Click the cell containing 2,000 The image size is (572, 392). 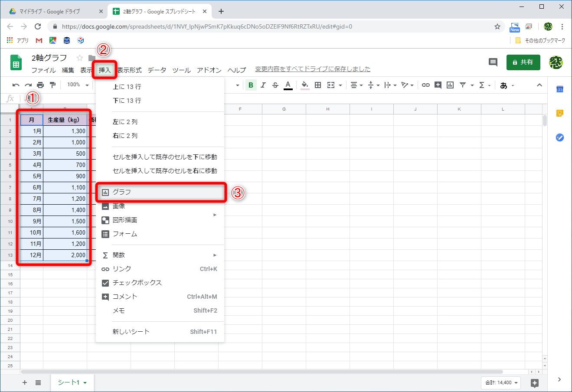tap(65, 255)
